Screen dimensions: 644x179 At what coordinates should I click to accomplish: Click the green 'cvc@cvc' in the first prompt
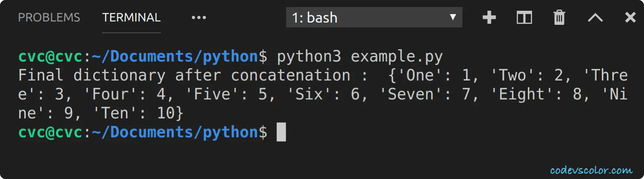point(50,57)
